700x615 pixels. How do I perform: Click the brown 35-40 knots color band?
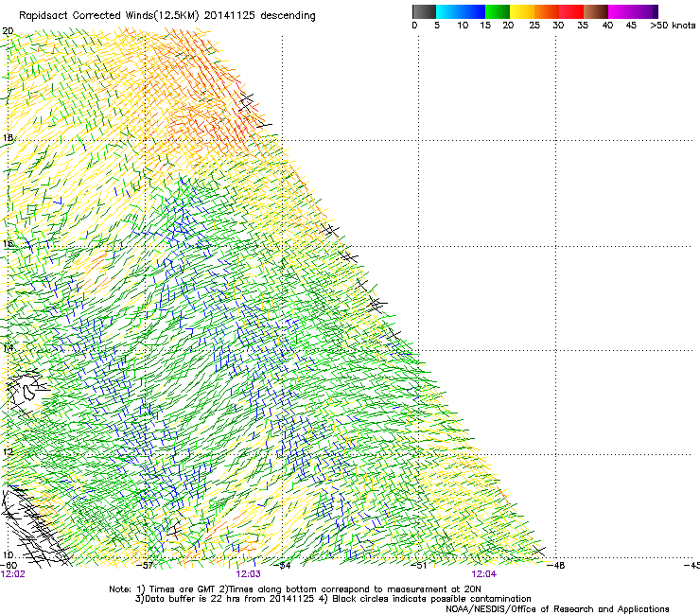tap(596, 11)
